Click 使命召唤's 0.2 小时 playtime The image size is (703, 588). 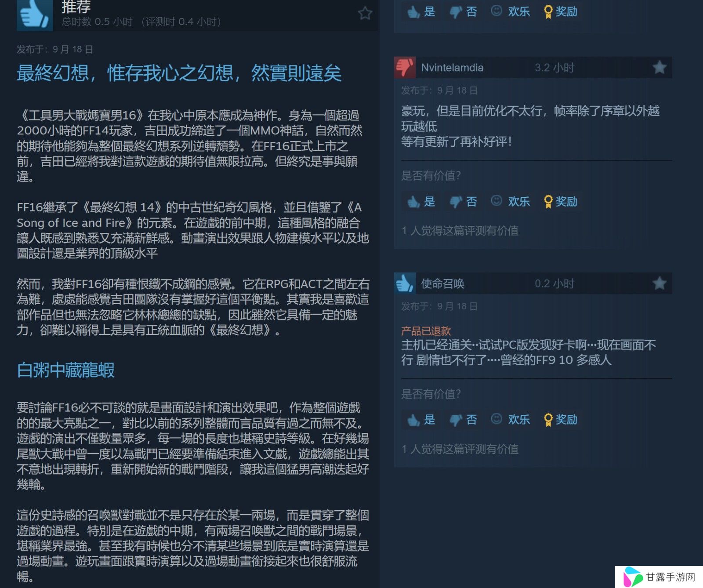(554, 283)
